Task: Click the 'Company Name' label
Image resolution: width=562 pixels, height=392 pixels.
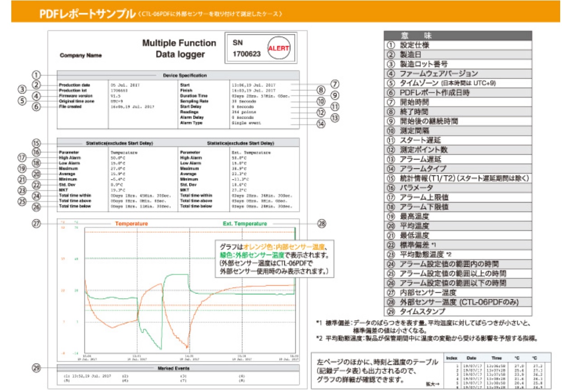Action: tap(80, 56)
